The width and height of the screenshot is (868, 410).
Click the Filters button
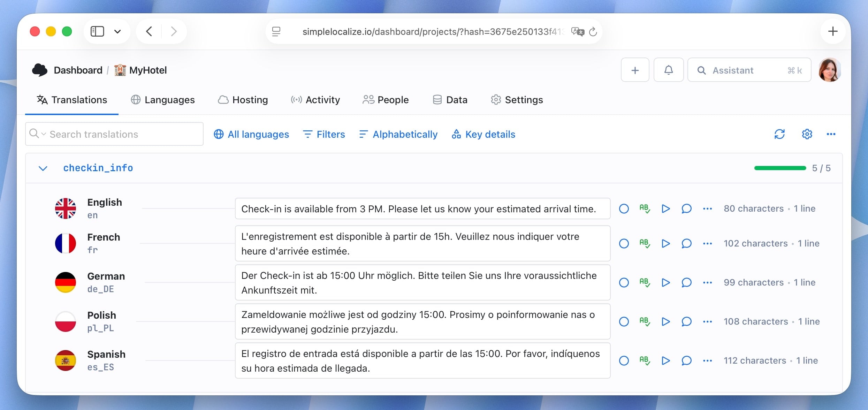click(x=324, y=134)
